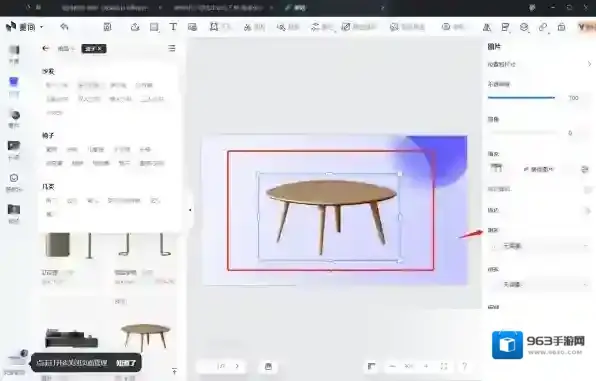The image size is (596, 381).
Task: Click the scroll-to-top arrow icon
Action: (174, 371)
